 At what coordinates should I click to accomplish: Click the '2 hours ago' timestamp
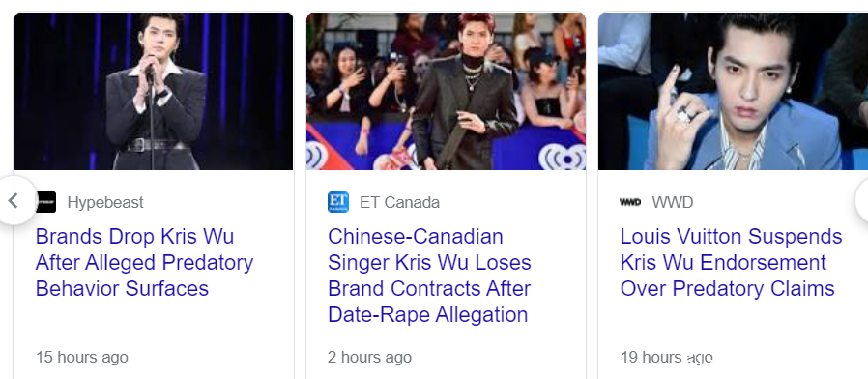coord(370,358)
